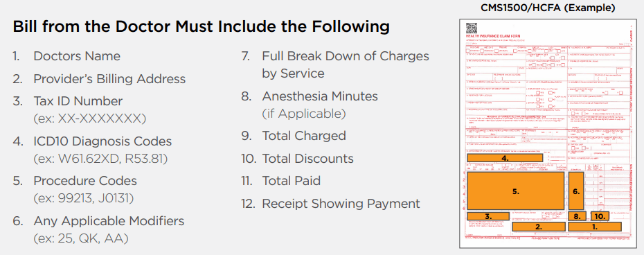Click the orange doctor name box labeled 1.
Screen dimensions: 644x255
[595, 226]
